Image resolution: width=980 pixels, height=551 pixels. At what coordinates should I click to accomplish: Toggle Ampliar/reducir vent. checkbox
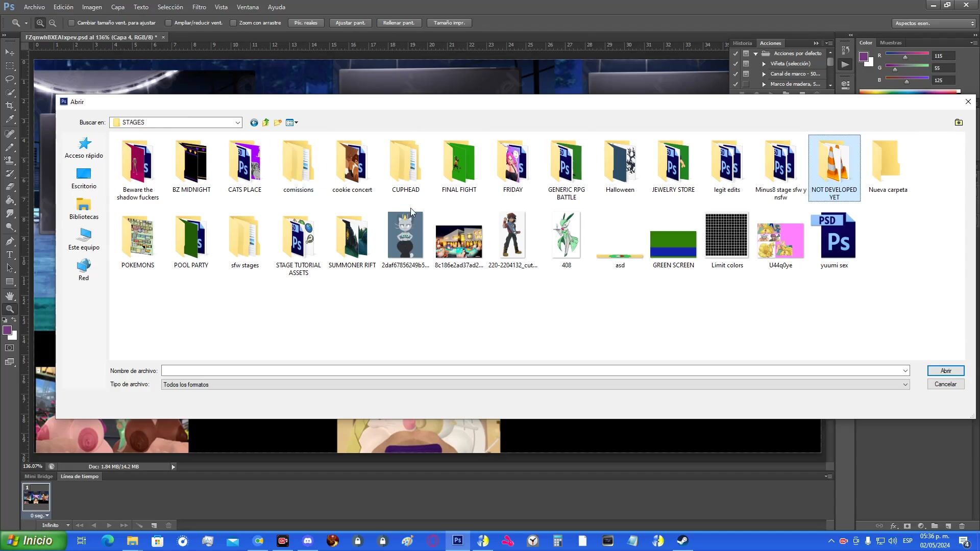tap(168, 23)
